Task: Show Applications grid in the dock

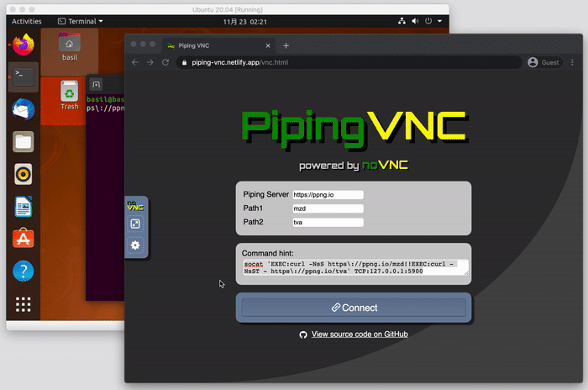Action: pyautogui.click(x=24, y=304)
